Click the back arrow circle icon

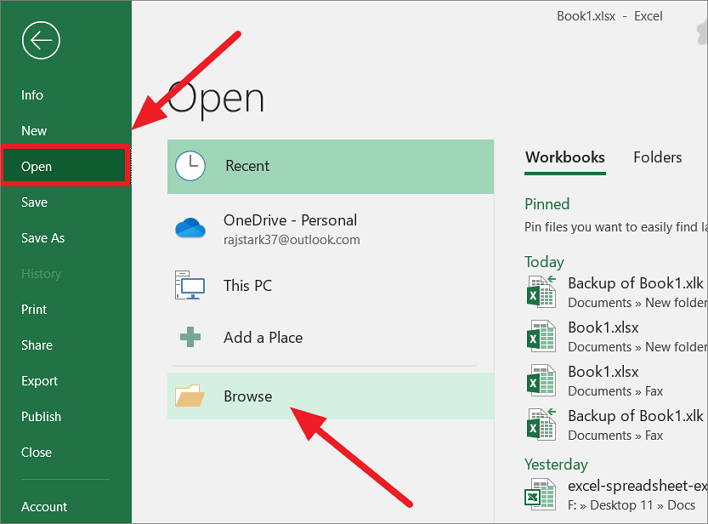[41, 40]
